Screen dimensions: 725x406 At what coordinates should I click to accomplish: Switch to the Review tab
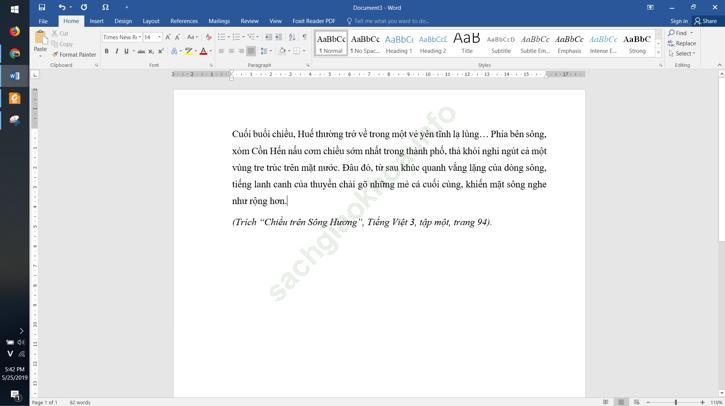coord(249,21)
